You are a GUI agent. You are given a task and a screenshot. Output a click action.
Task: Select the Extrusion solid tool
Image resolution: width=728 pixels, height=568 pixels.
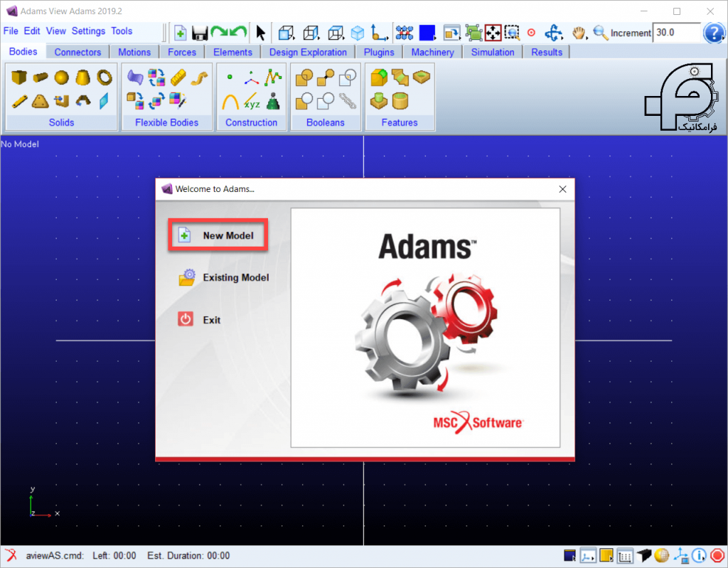[x=61, y=101]
